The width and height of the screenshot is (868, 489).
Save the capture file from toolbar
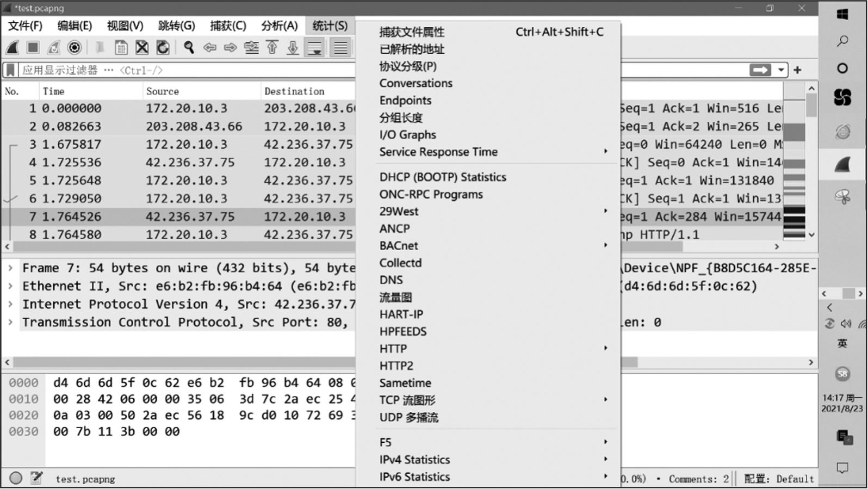tap(121, 48)
